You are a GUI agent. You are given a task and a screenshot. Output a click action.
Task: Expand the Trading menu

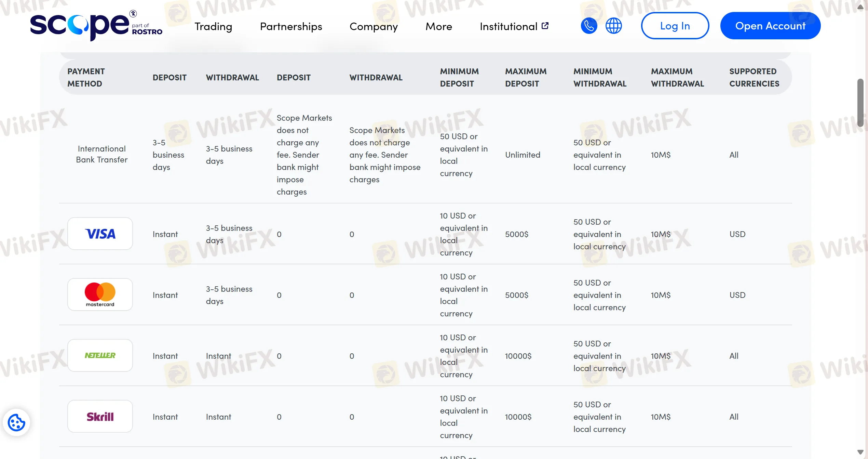click(213, 26)
